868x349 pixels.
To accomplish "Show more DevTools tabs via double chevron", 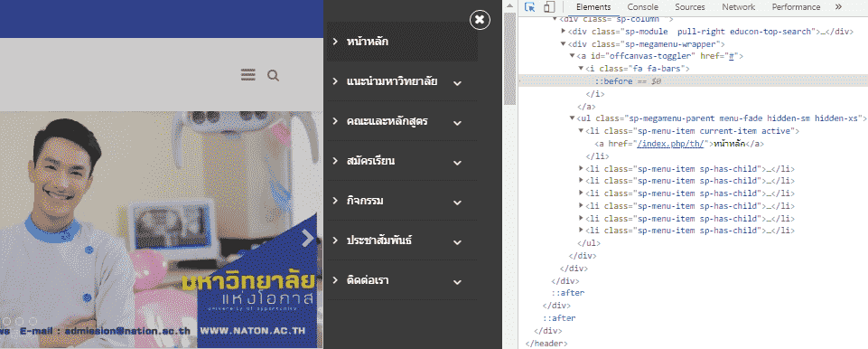I will click(839, 7).
